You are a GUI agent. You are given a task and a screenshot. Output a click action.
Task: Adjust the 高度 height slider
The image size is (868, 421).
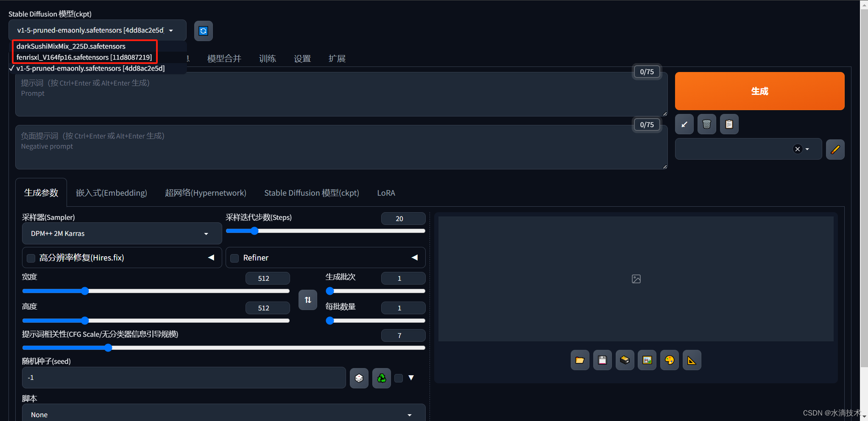click(x=156, y=321)
